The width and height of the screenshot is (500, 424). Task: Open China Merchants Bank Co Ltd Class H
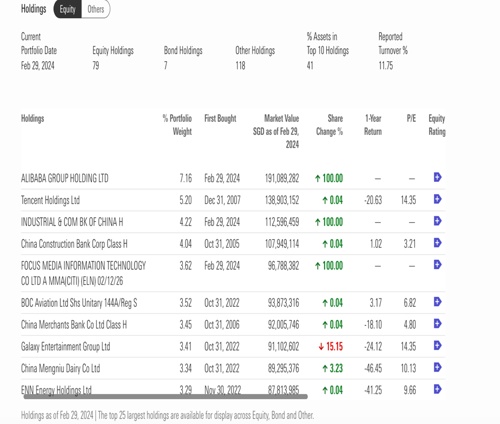pyautogui.click(x=74, y=325)
